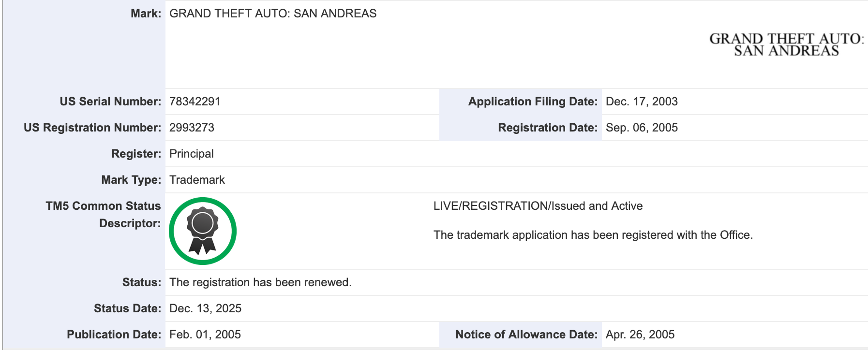The width and height of the screenshot is (868, 350).
Task: Click the Notice of Allowance Date value Apr. 26, 2005
Action: (640, 335)
